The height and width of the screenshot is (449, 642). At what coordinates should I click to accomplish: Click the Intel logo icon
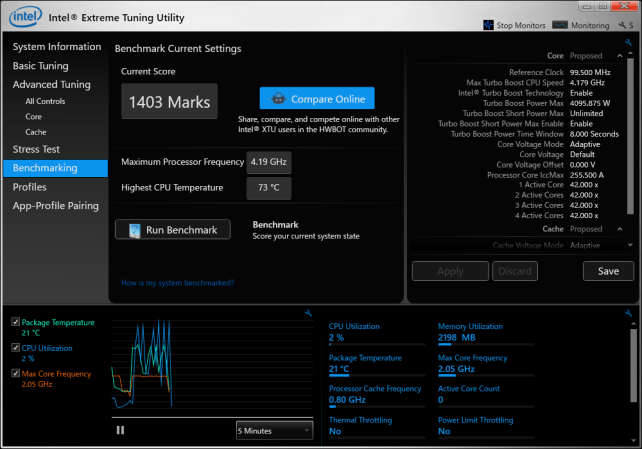[25, 17]
